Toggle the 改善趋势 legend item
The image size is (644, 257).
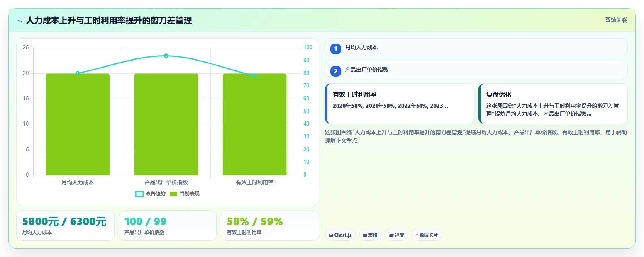[x=150, y=194]
